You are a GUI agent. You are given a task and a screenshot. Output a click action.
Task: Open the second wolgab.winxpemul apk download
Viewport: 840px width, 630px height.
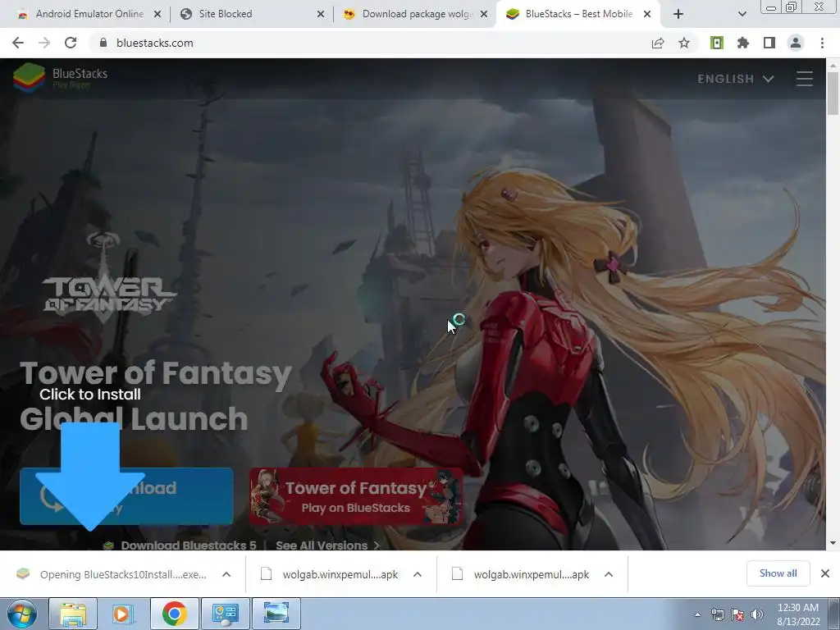[x=521, y=574]
